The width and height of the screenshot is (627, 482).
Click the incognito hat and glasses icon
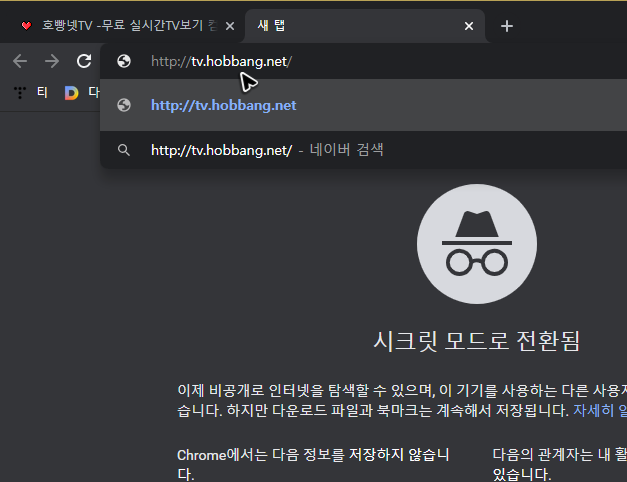pyautogui.click(x=477, y=244)
